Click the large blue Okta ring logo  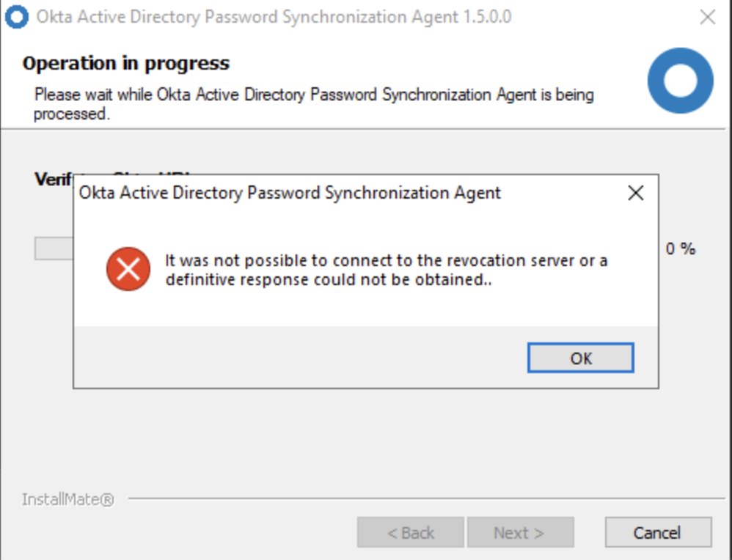point(680,81)
